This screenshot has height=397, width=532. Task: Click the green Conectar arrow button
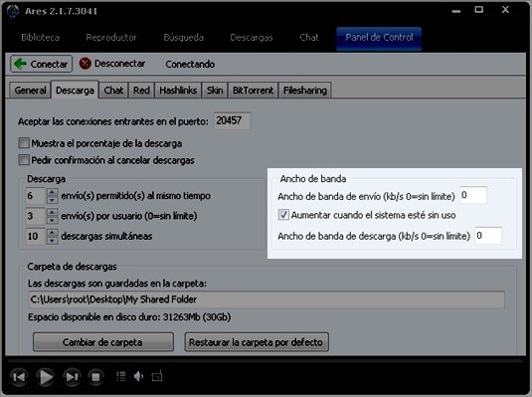coord(42,64)
